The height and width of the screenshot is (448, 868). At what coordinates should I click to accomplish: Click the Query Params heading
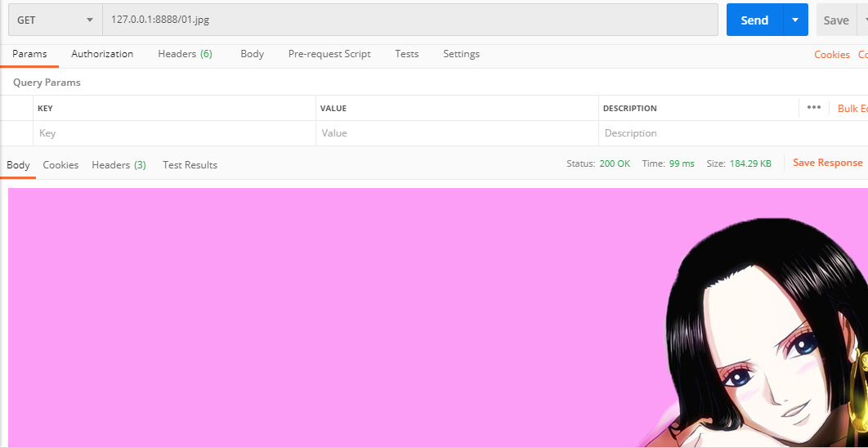tap(47, 83)
